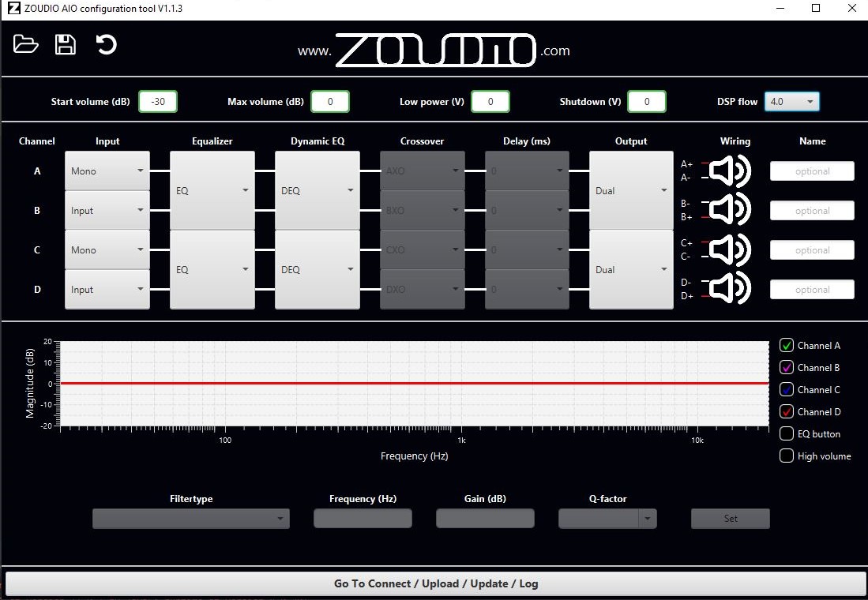Click the BXO crossover dropdown
868x600 pixels.
[x=423, y=210]
